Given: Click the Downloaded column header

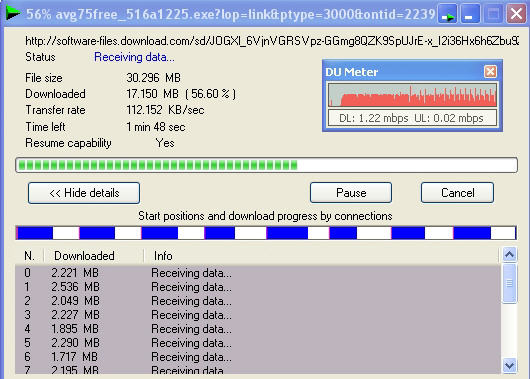Looking at the screenshot, I should click(94, 256).
